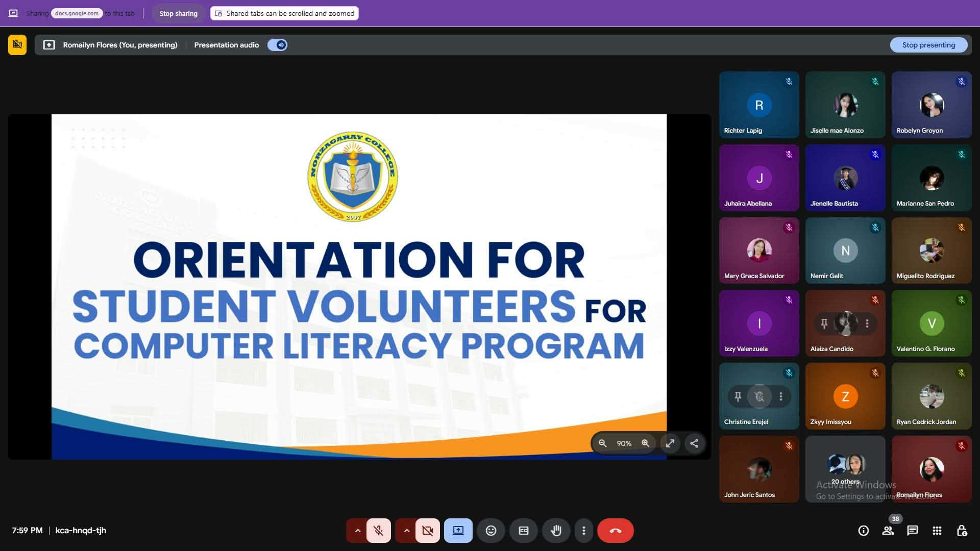
Task: Select Zkyy Imissyou's tile
Action: tap(845, 396)
